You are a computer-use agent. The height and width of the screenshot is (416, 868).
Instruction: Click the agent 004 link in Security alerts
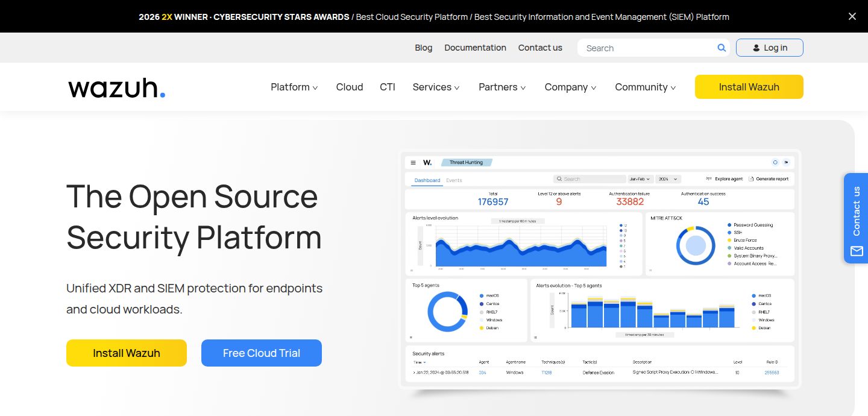(482, 373)
